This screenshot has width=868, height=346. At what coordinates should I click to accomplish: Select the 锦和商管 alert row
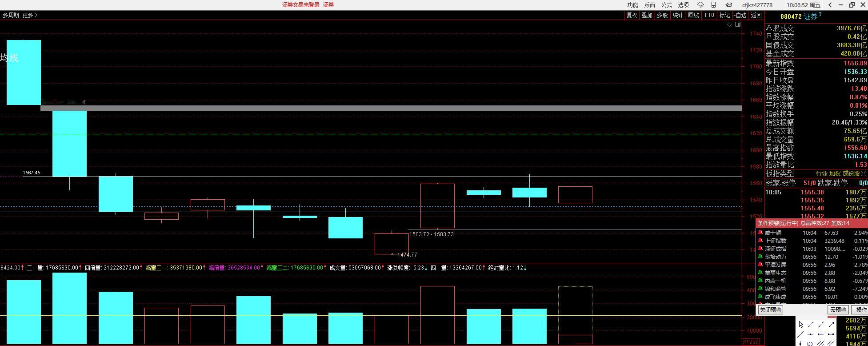click(812, 289)
